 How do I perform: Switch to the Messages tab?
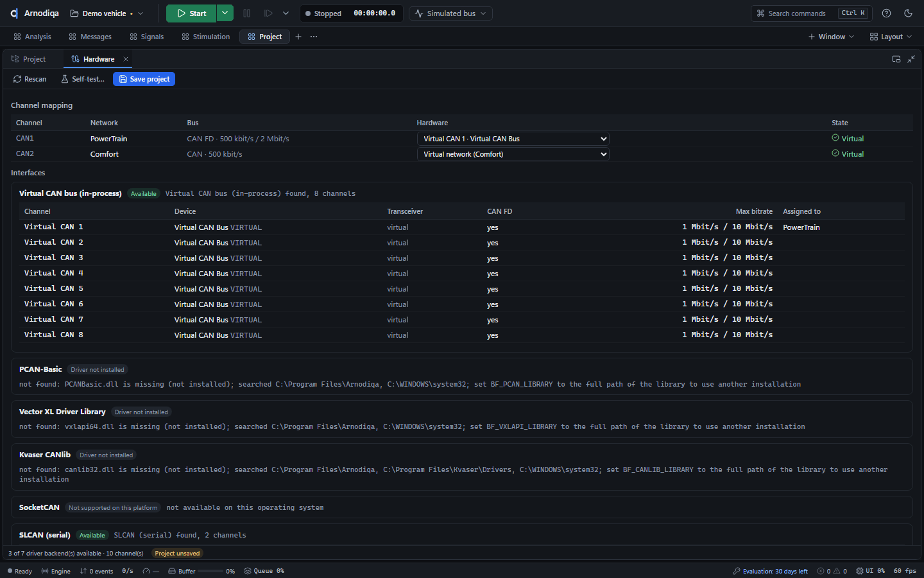click(90, 37)
